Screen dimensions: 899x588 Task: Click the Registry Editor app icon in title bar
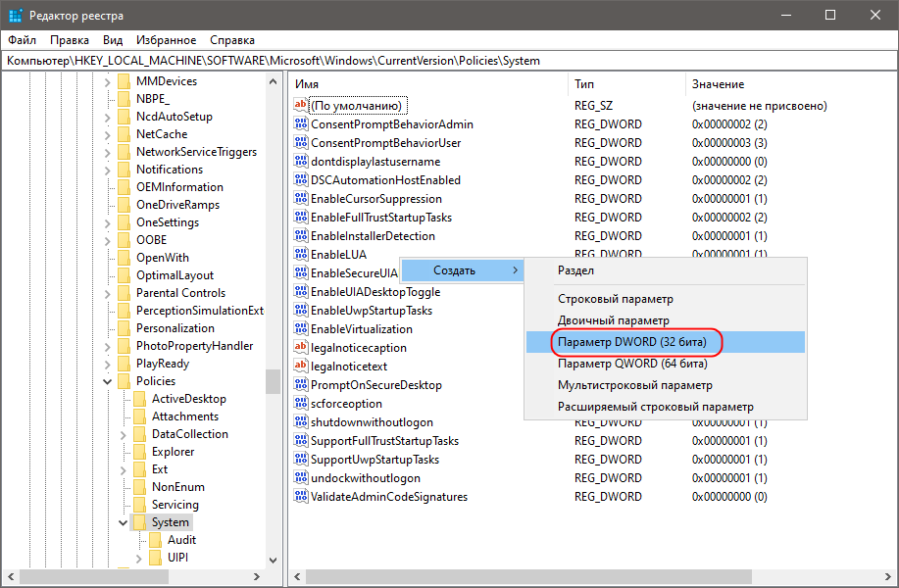coord(16,16)
